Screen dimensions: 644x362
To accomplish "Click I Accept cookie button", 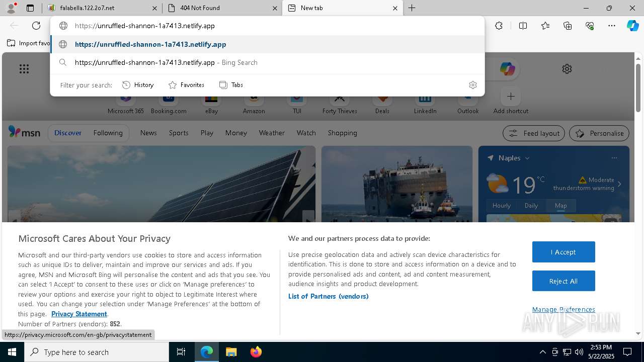I will pos(563,252).
